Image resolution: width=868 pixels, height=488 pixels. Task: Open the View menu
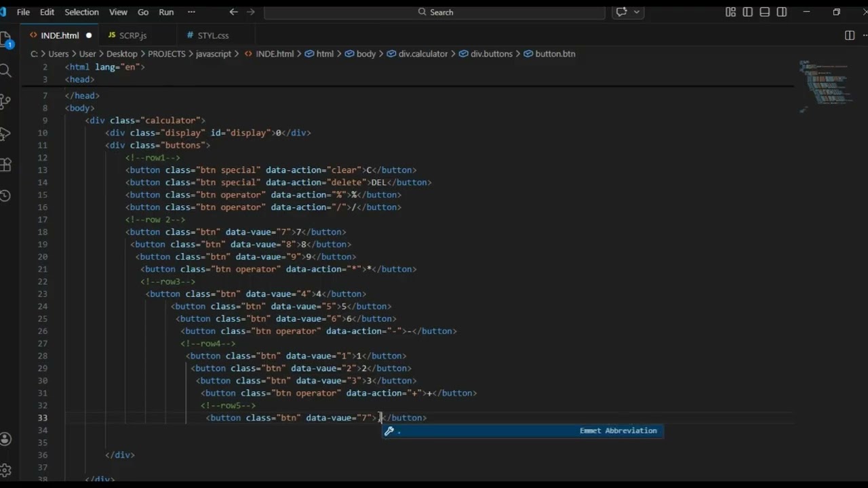(118, 12)
